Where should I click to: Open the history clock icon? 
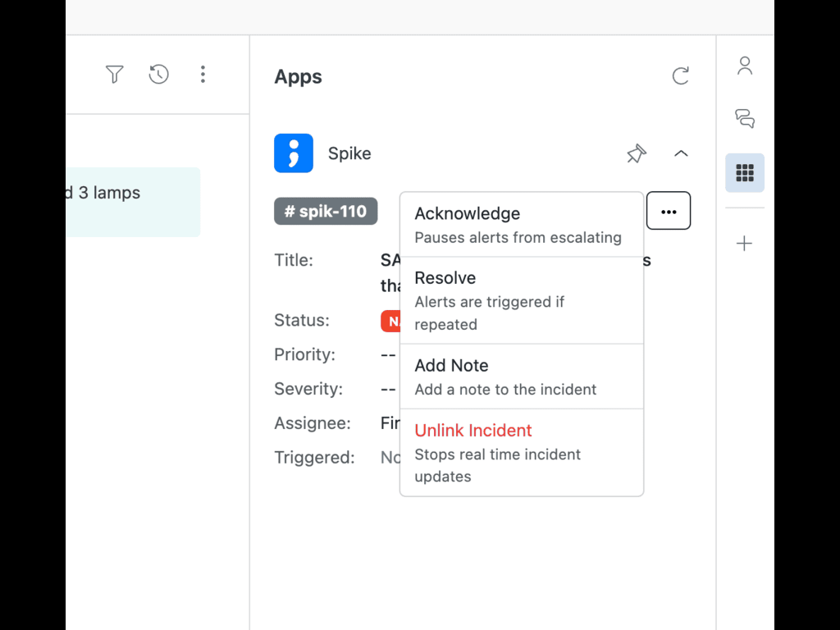[158, 75]
